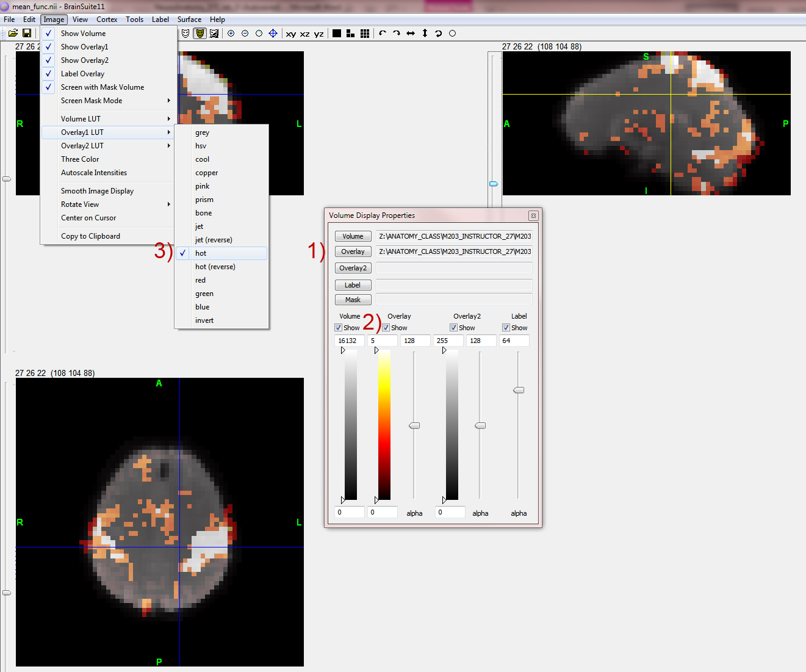Open the Help menu
This screenshot has width=806, height=672.
tap(217, 20)
